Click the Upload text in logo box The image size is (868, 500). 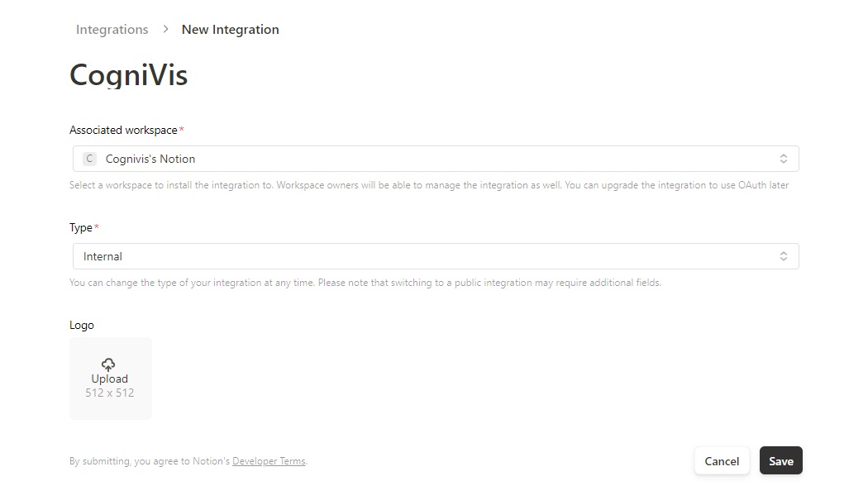click(x=109, y=379)
